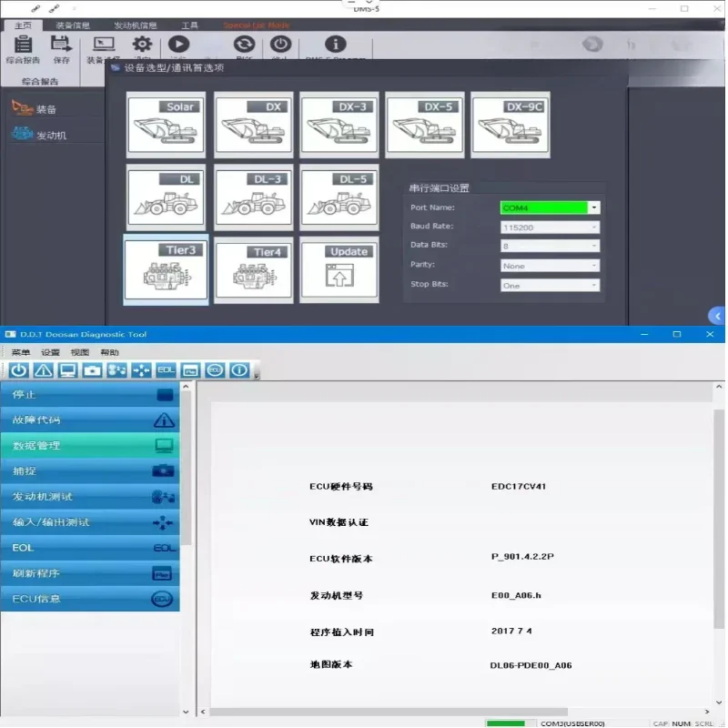
Task: Open the 设置 menu in the DDT window
Action: pyautogui.click(x=50, y=352)
